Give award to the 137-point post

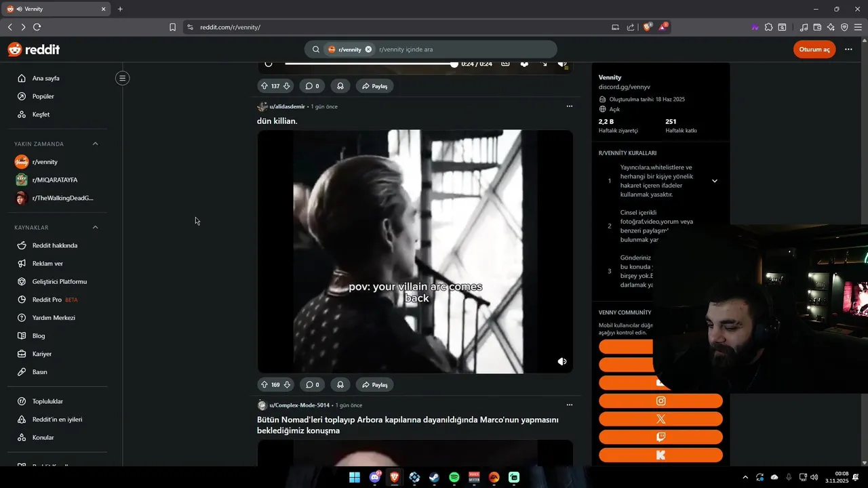[340, 86]
